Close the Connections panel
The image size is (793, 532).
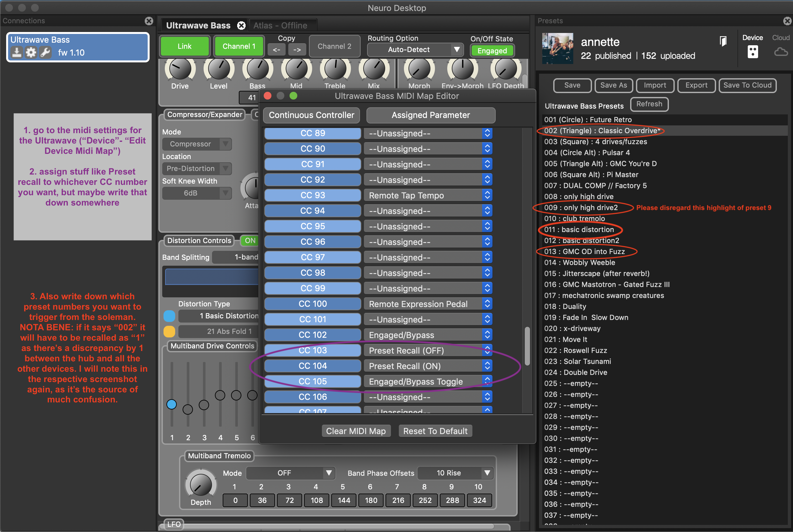pos(149,21)
